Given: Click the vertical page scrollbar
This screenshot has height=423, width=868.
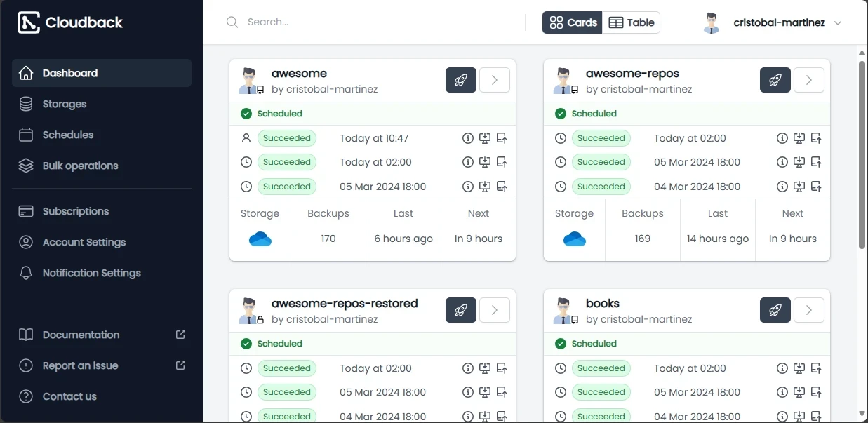Looking at the screenshot, I should coord(862,154).
